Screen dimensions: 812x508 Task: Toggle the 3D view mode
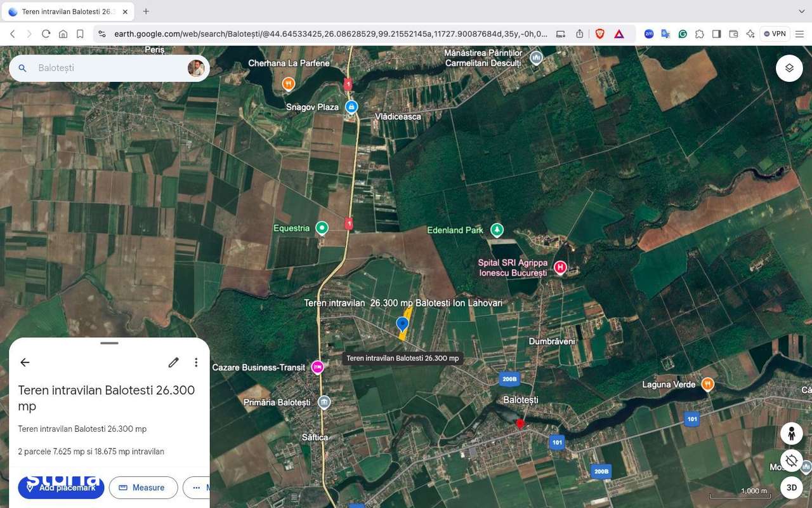tap(791, 487)
